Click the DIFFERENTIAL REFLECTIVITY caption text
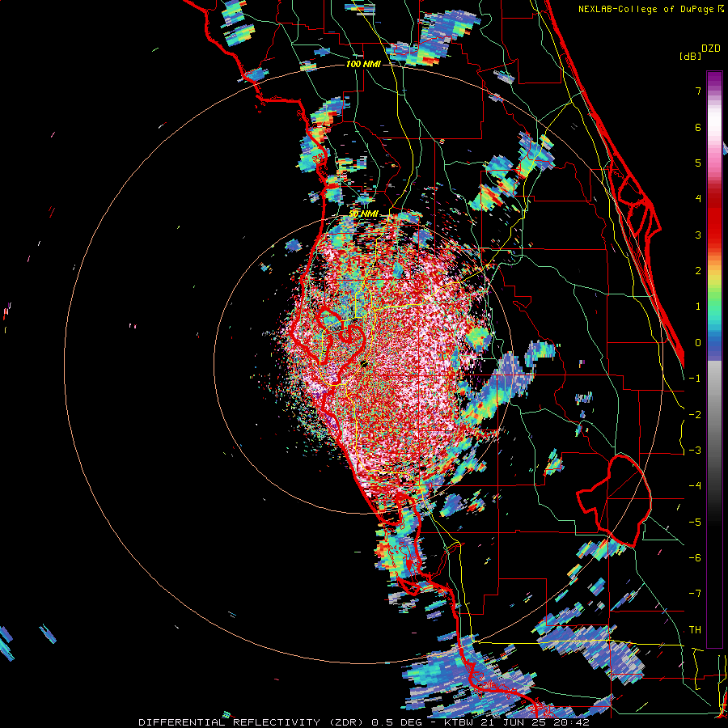728x728 pixels. tap(230, 722)
